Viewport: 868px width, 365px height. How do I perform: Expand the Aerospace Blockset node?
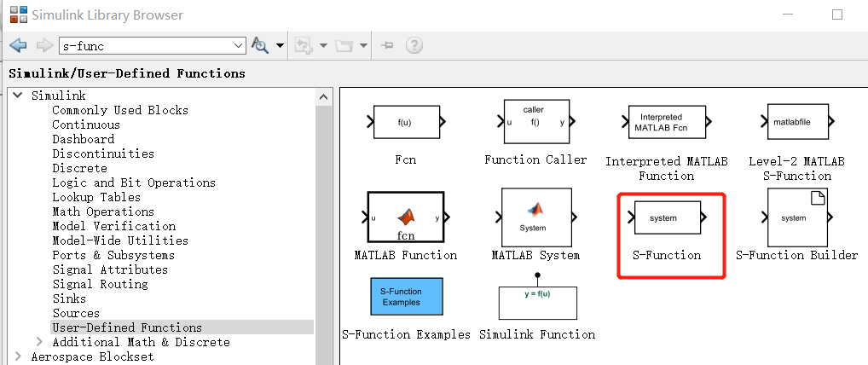17,356
